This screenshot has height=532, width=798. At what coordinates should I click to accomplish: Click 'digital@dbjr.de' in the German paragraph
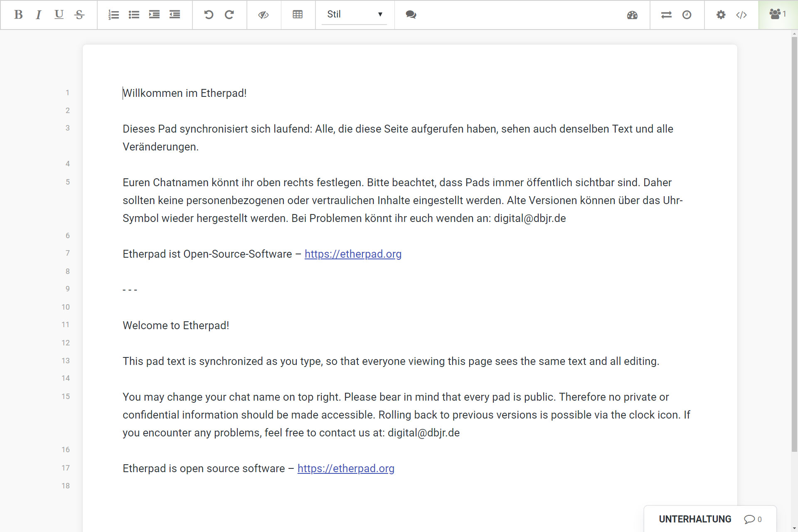pyautogui.click(x=530, y=218)
